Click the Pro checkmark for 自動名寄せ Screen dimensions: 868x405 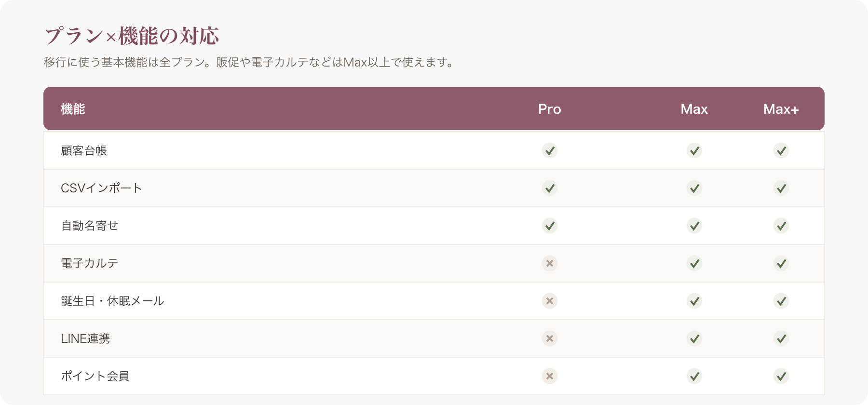550,226
